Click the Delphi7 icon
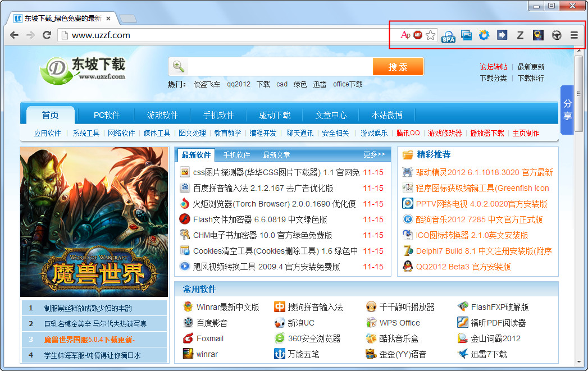The image size is (588, 371). tap(408, 251)
